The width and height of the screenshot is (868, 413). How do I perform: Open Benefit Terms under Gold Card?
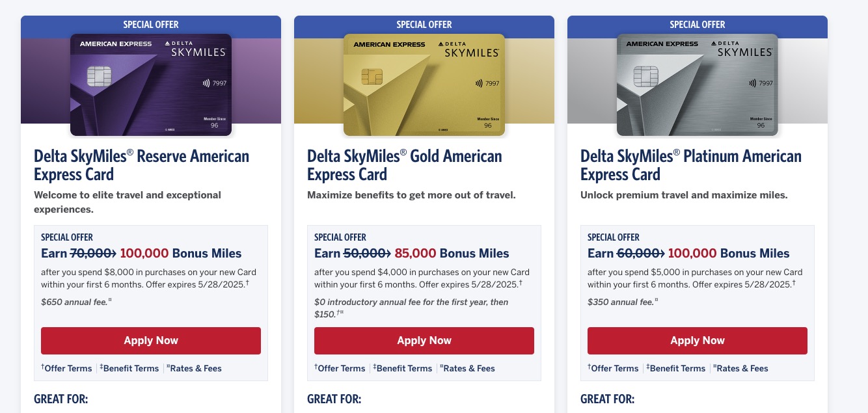403,368
